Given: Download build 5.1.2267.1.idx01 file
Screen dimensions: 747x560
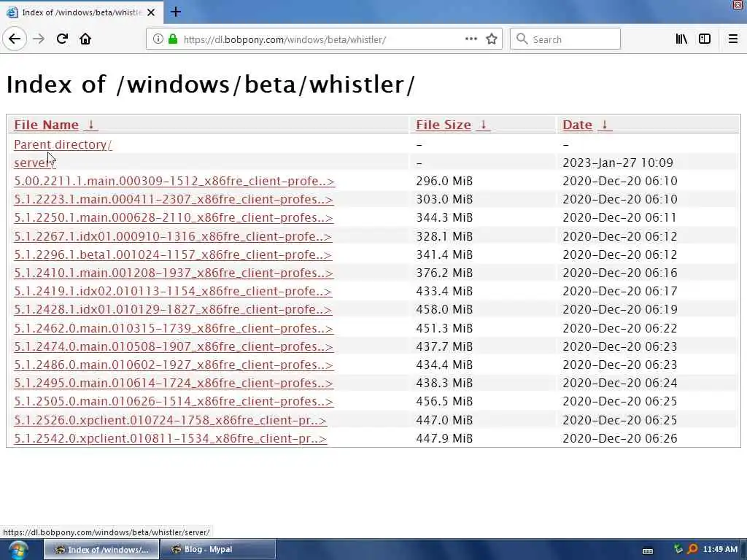Looking at the screenshot, I should [173, 236].
